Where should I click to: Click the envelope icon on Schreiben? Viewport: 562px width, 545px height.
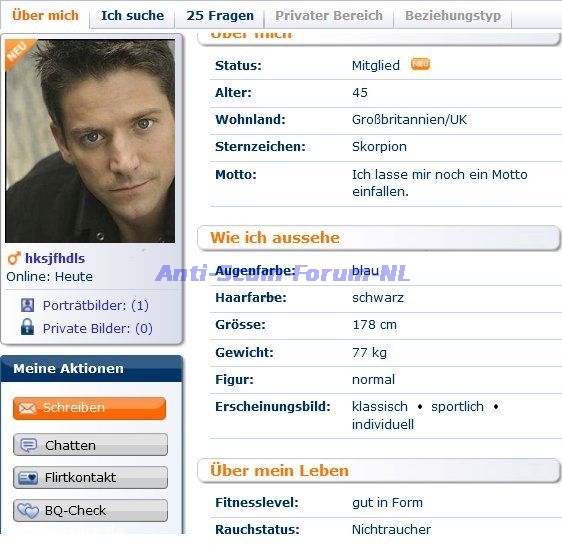[28, 408]
